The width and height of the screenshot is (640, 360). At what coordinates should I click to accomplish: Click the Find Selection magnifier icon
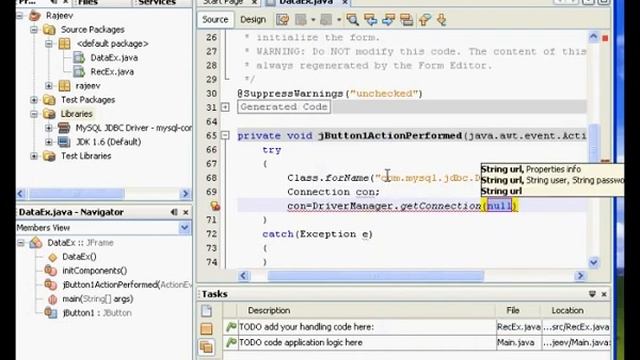[352, 20]
